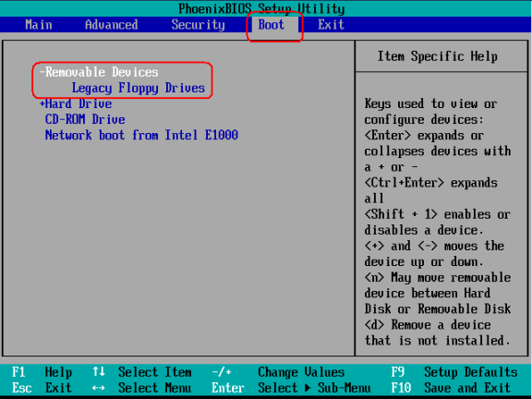Click the -/+ Change Values hint
This screenshot has width=532, height=399.
tap(278, 372)
